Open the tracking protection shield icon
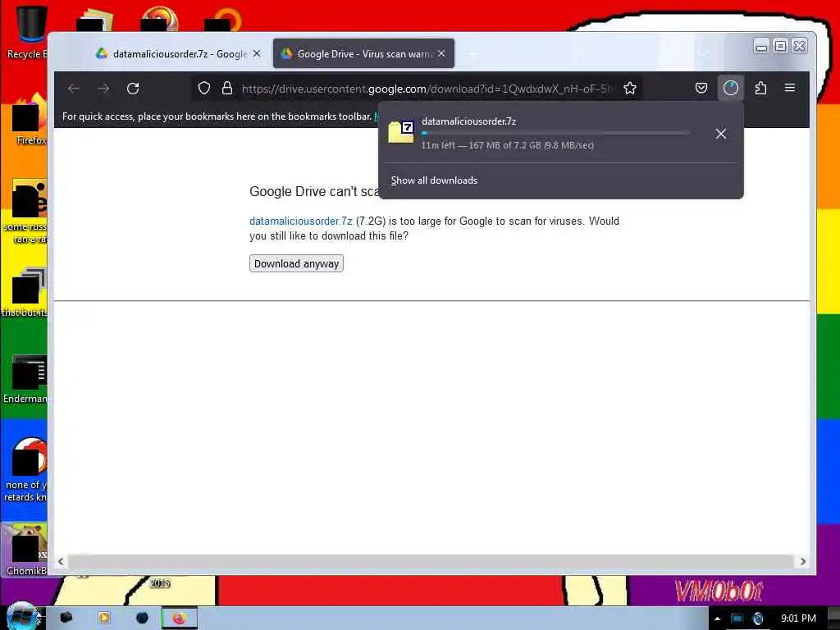 tap(204, 89)
